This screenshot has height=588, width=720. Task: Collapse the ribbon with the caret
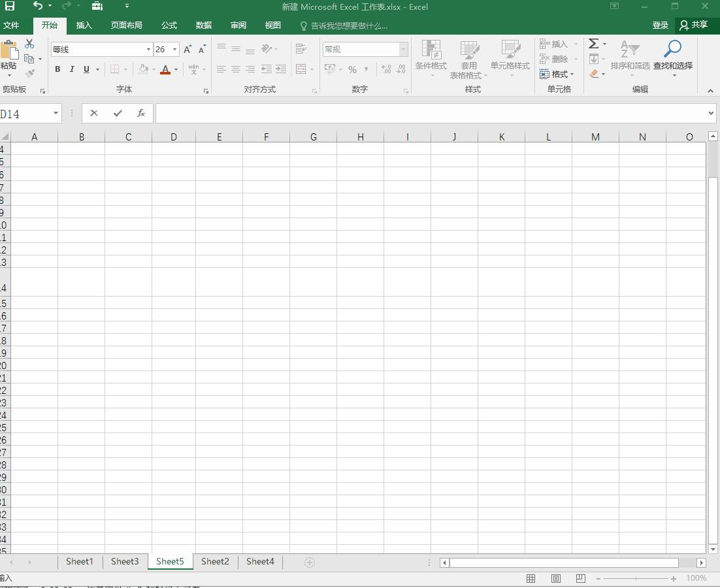click(x=710, y=90)
